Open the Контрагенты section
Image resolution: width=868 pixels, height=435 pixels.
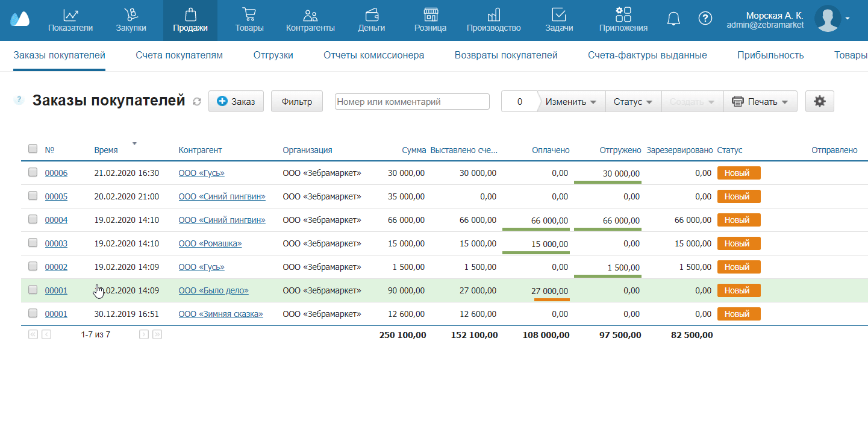click(x=310, y=20)
